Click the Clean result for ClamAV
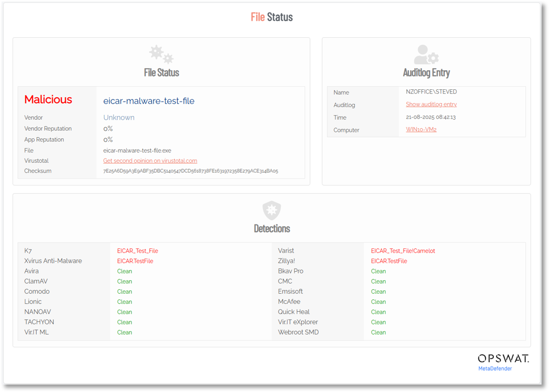Image resolution: width=549 pixels, height=392 pixels. (125, 281)
